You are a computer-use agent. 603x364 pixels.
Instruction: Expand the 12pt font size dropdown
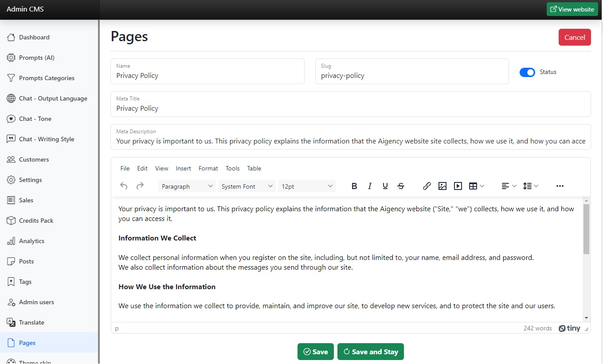(x=306, y=186)
